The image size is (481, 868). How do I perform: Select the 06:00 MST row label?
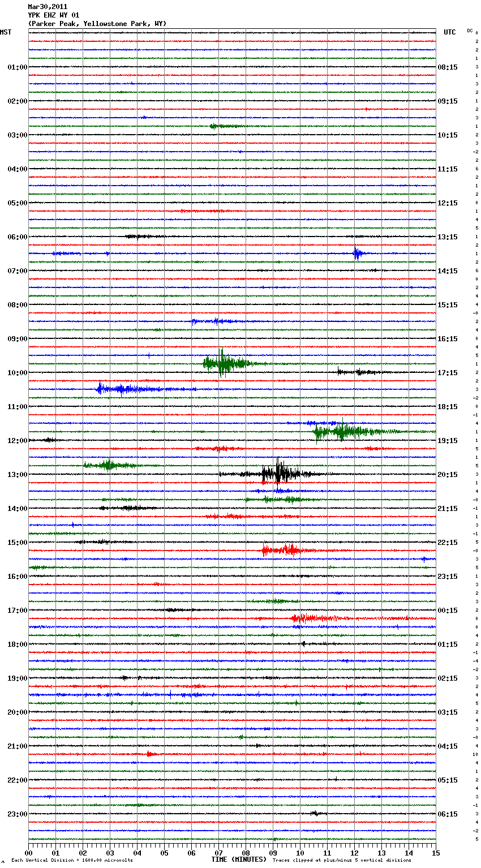click(x=17, y=237)
